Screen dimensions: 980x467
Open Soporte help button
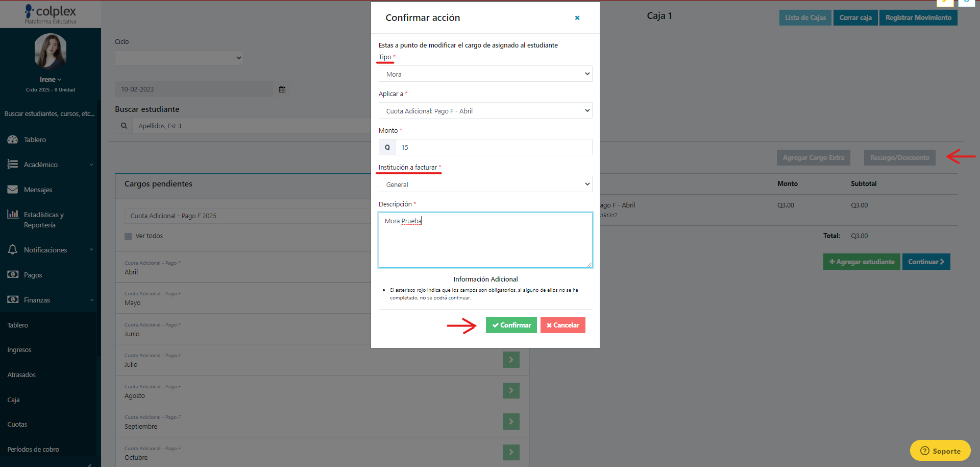pos(940,451)
